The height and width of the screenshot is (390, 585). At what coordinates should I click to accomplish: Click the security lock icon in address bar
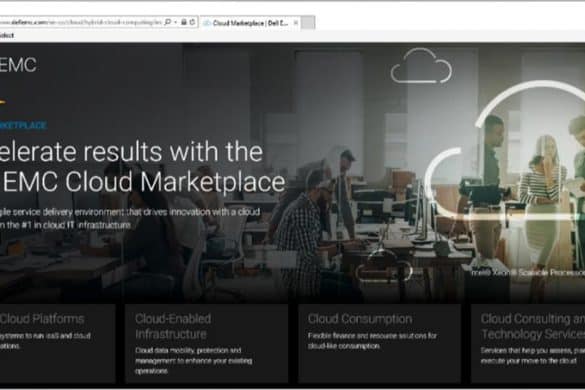(184, 22)
